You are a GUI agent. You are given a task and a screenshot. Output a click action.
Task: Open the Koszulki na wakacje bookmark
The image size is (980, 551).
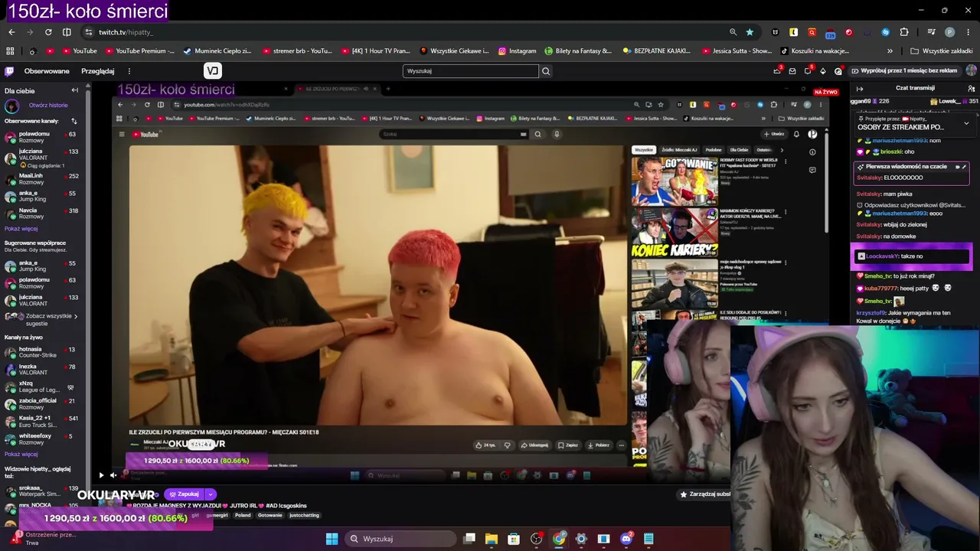(x=815, y=51)
